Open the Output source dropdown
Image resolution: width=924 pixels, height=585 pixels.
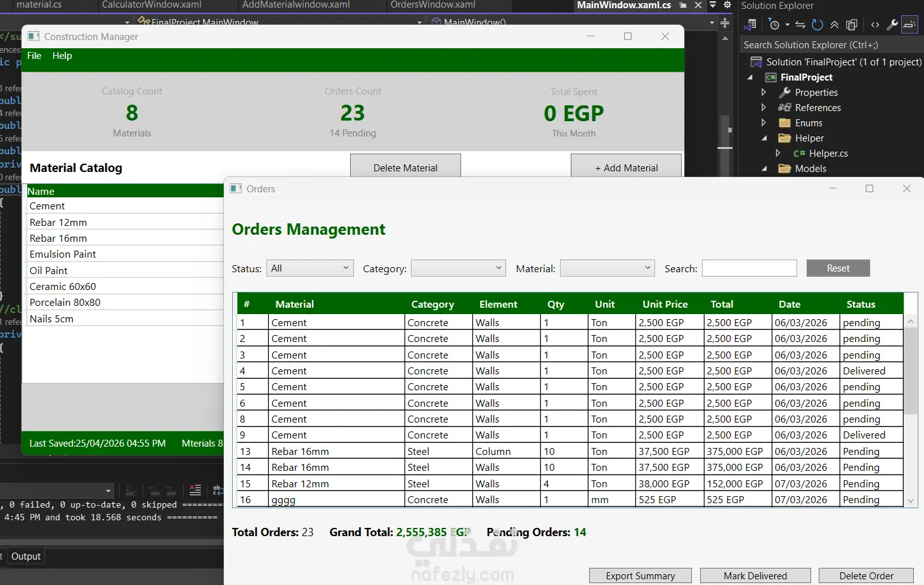pyautogui.click(x=108, y=490)
